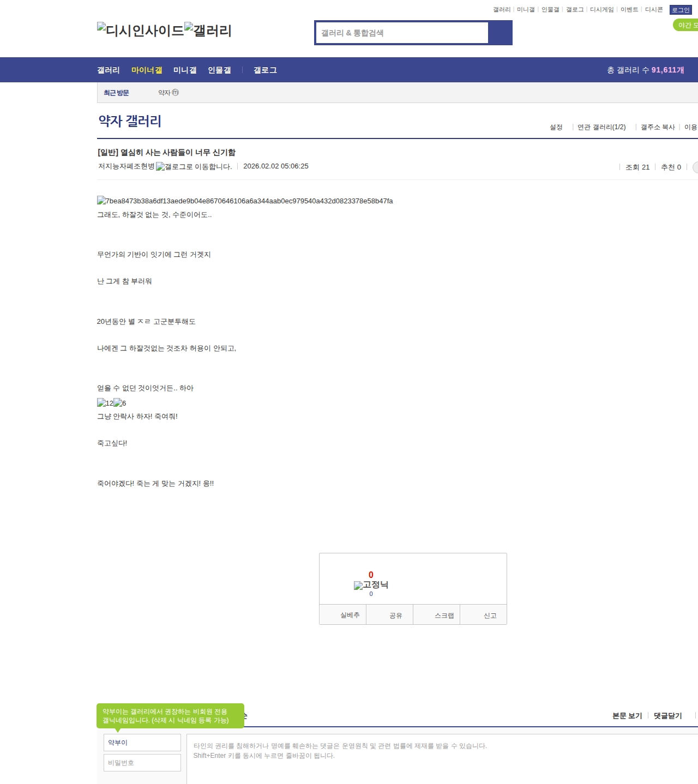Copy the gallery address with 갤주소 복사
Screen dimensions: 698x784
(658, 127)
